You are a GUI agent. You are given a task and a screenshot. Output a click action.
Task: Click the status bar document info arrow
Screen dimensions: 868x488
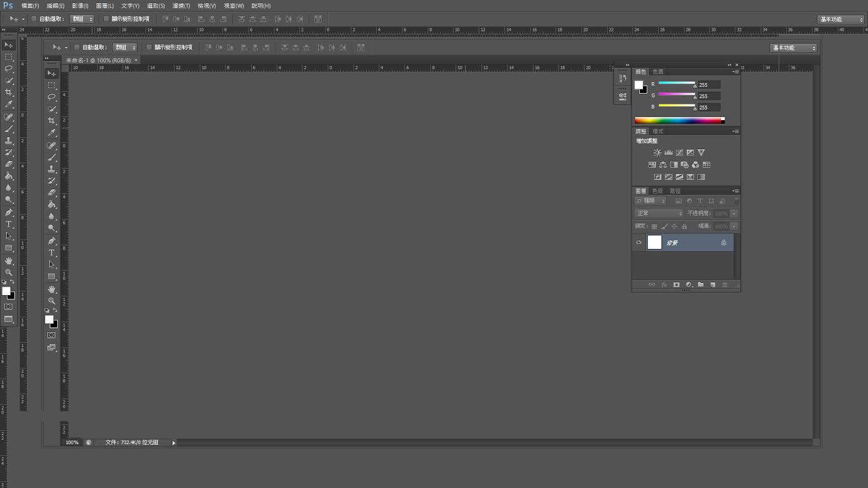coord(174,442)
